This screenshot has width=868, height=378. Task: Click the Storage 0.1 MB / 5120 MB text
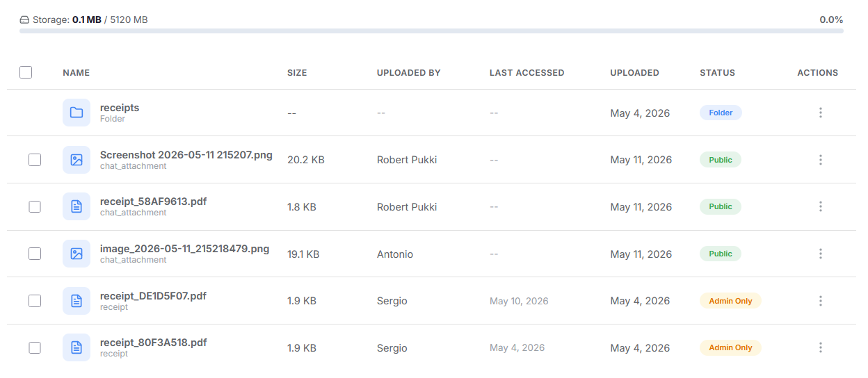point(90,20)
